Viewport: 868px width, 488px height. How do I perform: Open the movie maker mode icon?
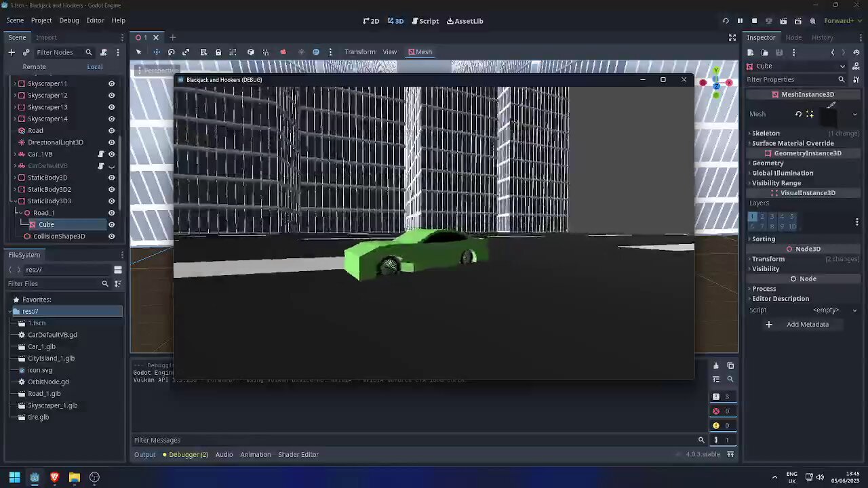(812, 21)
